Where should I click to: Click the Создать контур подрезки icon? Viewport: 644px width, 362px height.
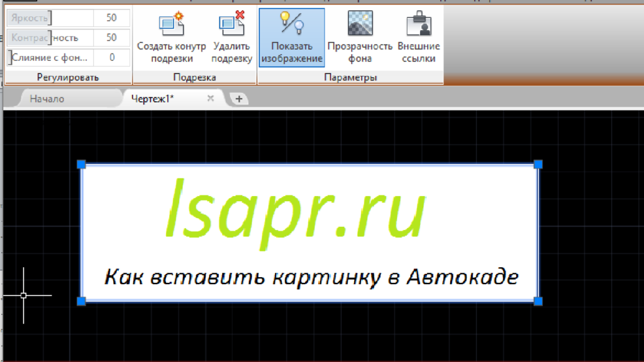coord(171,25)
